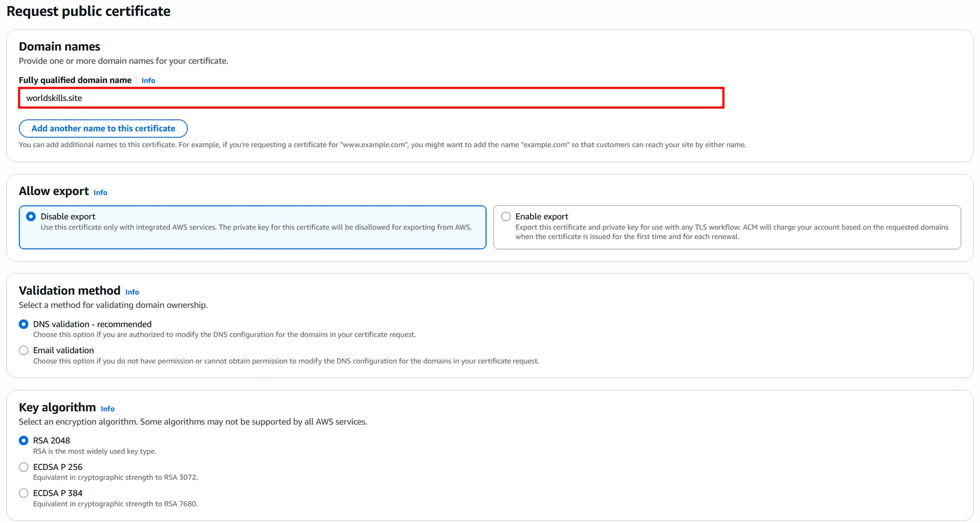The height and width of the screenshot is (523, 980).
Task: Click the Validation method section heading
Action: (69, 291)
